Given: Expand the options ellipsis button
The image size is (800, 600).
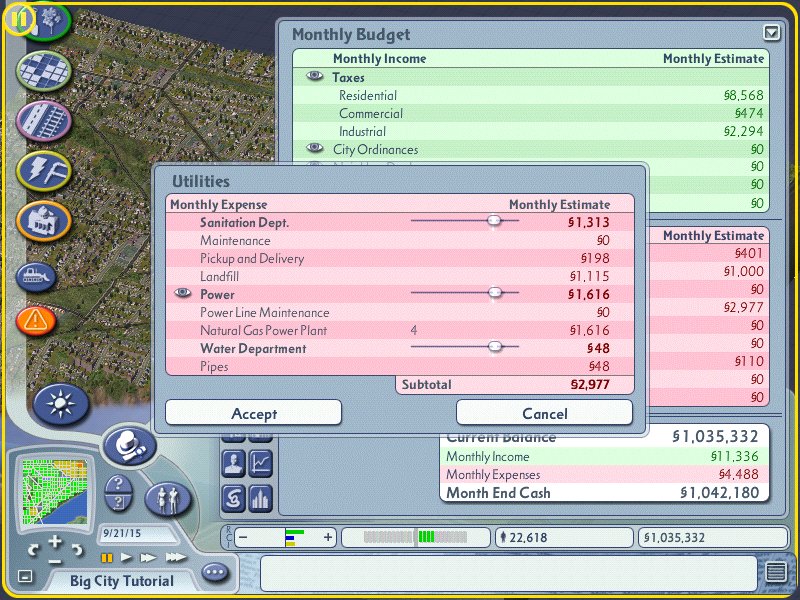Looking at the screenshot, I should [x=214, y=573].
